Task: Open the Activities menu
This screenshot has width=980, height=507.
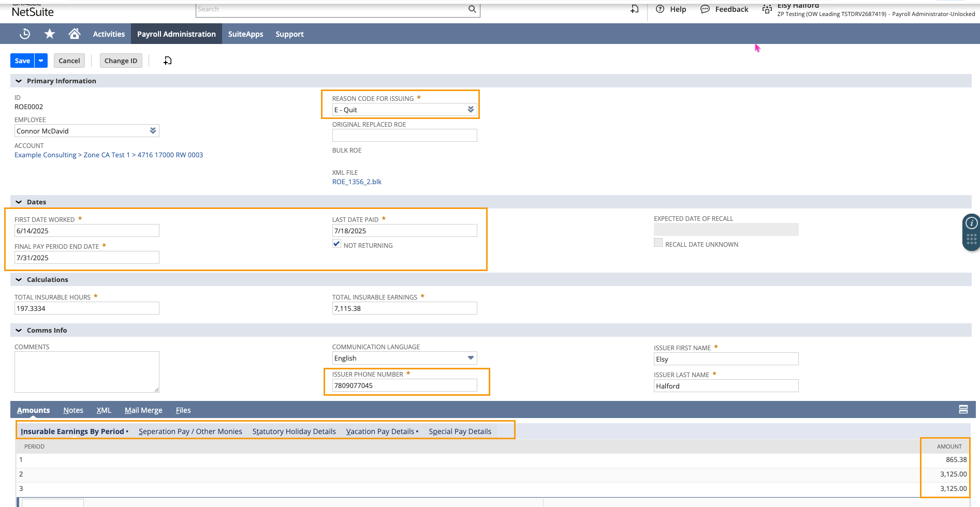Action: (x=109, y=34)
